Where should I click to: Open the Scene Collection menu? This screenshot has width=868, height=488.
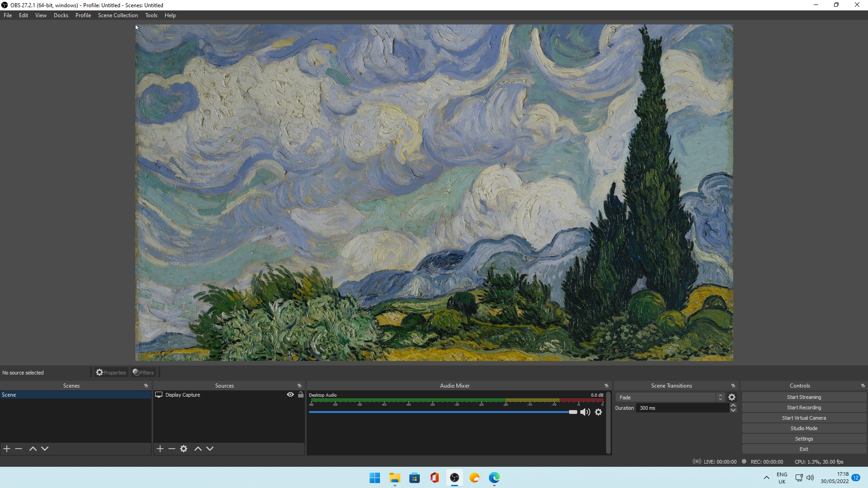tap(118, 15)
